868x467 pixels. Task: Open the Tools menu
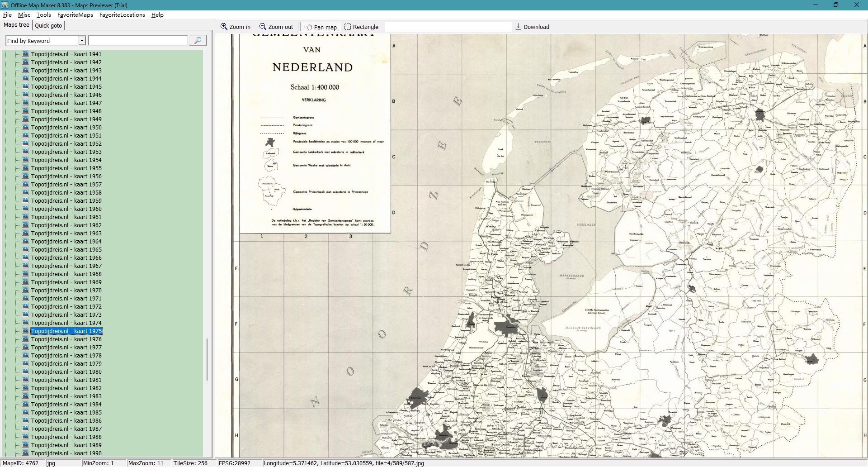click(x=44, y=15)
